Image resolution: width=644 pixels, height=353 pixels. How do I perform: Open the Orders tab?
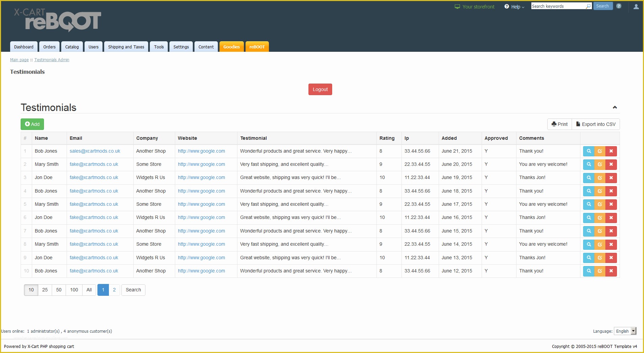point(49,47)
